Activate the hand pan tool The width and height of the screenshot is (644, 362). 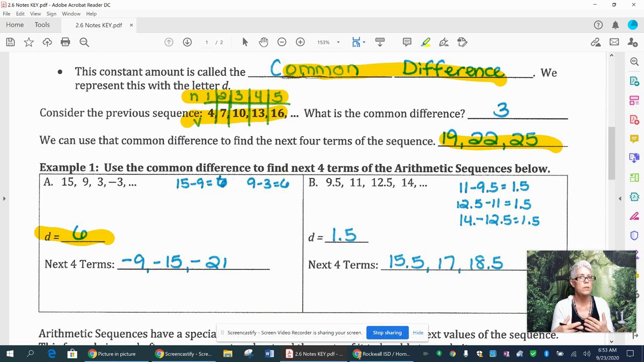click(x=264, y=42)
